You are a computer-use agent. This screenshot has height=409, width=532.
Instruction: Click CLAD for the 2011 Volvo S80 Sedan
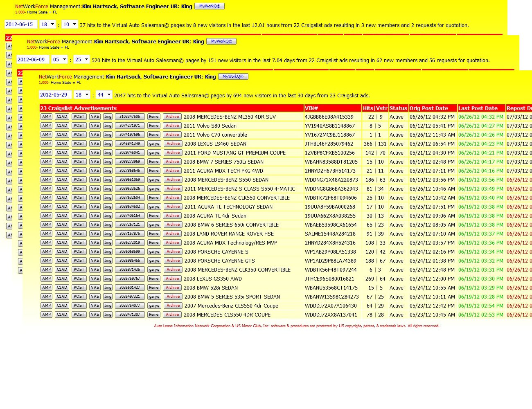(62, 126)
